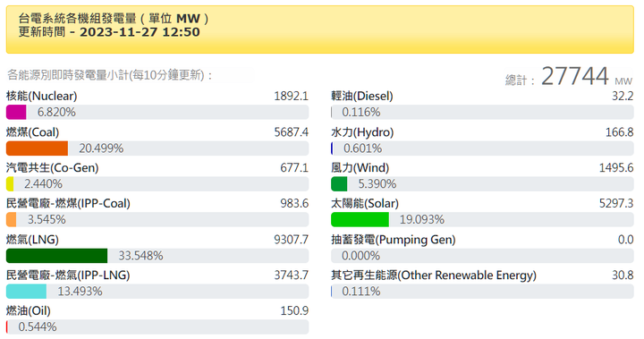Click the 抽蓄發電(Pumping Gen) label

tap(394, 240)
